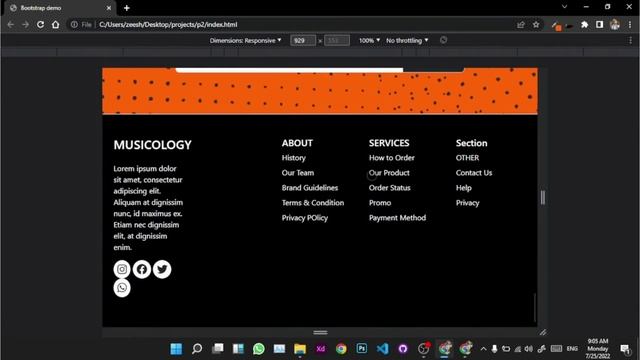
Task: Open the Our Team link
Action: tap(298, 173)
